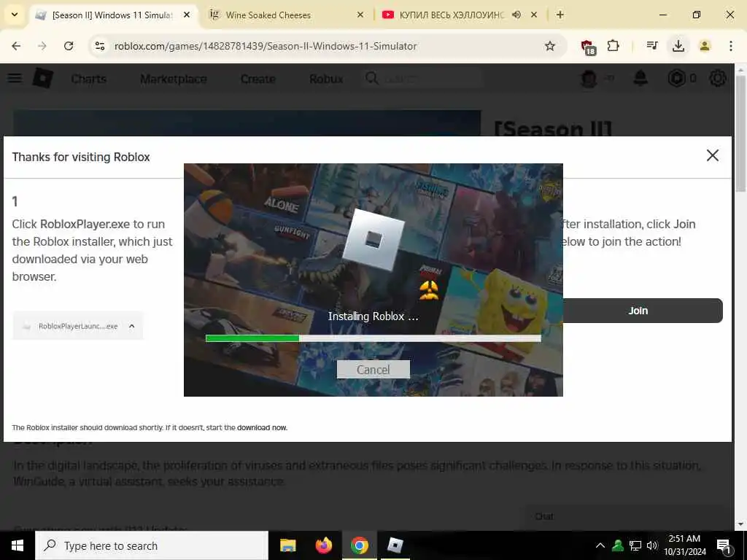Viewport: 747px width, 560px height.
Task: Open File Explorer from taskbar
Action: [287, 545]
